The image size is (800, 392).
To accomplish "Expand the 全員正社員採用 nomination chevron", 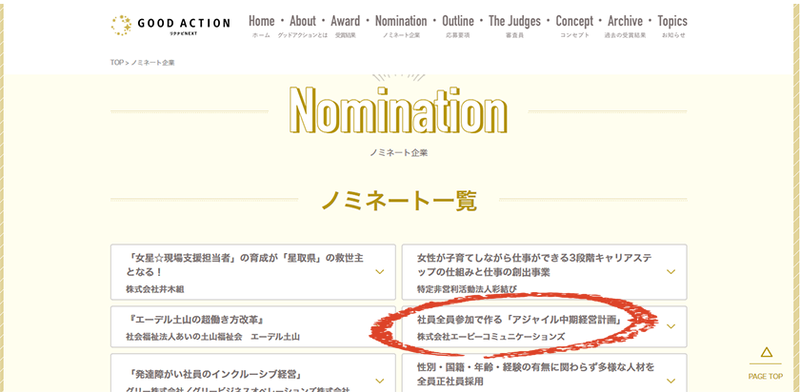I will coord(671,381).
